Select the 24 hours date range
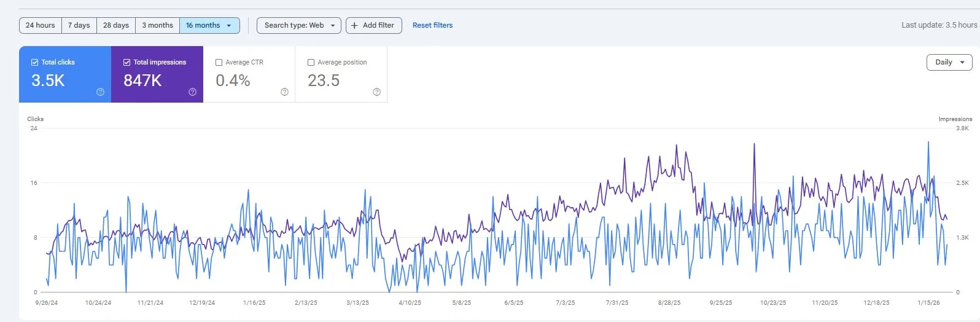 40,25
